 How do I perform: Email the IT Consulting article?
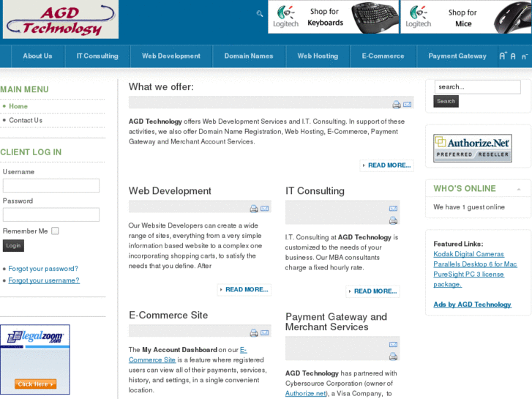pos(393,208)
